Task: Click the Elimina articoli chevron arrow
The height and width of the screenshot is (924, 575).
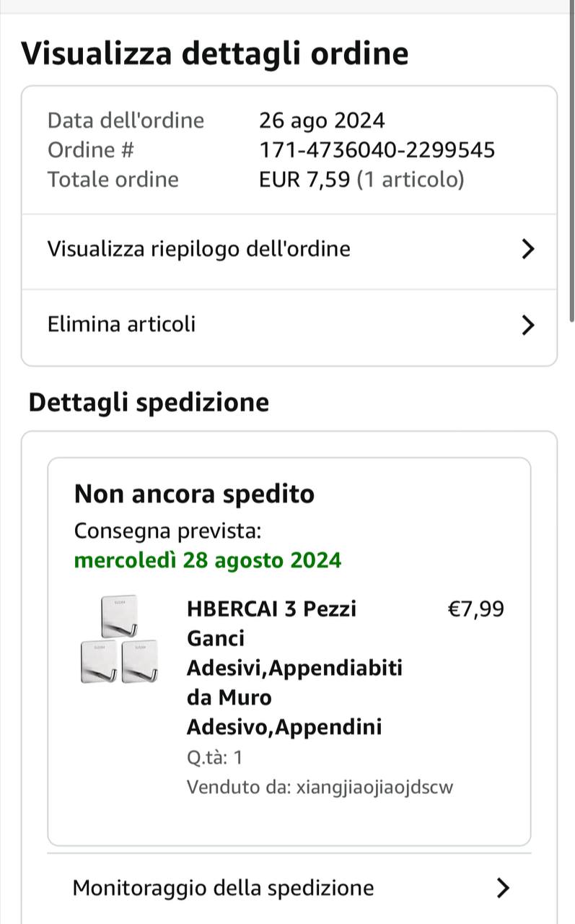Action: point(528,325)
